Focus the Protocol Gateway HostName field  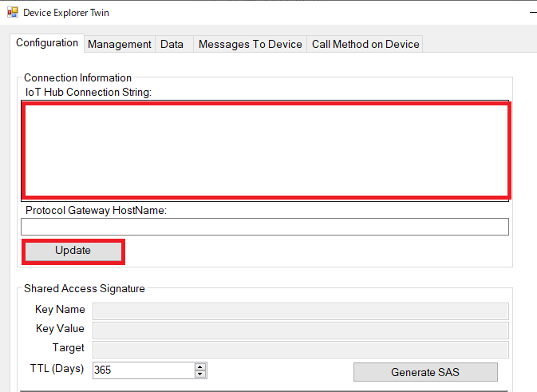pyautogui.click(x=265, y=227)
